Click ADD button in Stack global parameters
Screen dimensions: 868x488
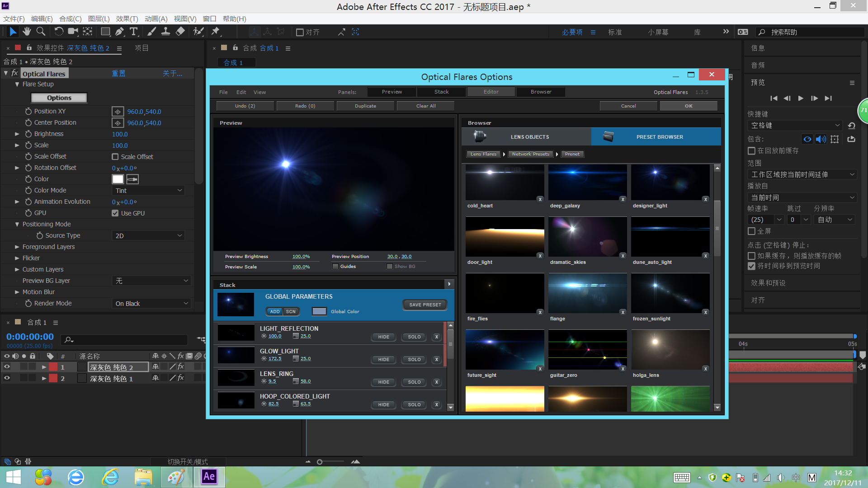[274, 311]
